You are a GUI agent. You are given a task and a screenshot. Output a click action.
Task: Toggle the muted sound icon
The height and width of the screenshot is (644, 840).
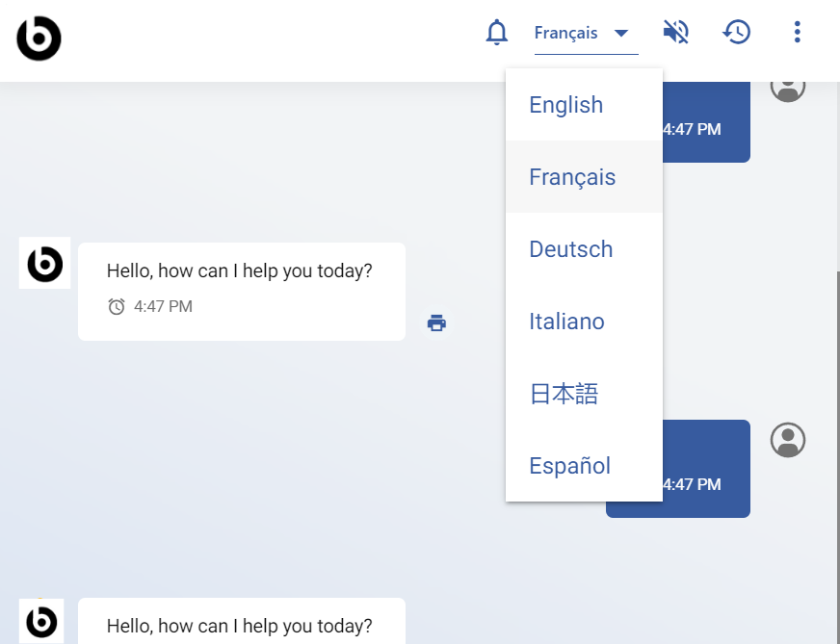676,33
